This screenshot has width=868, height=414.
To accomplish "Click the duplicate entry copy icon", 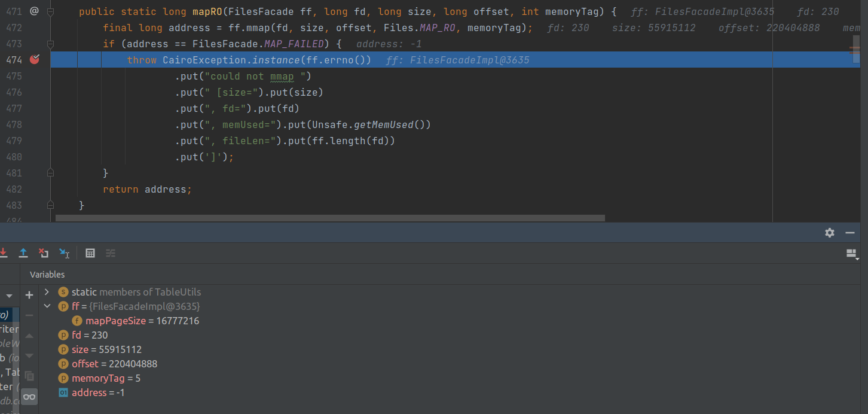I will pos(29,375).
